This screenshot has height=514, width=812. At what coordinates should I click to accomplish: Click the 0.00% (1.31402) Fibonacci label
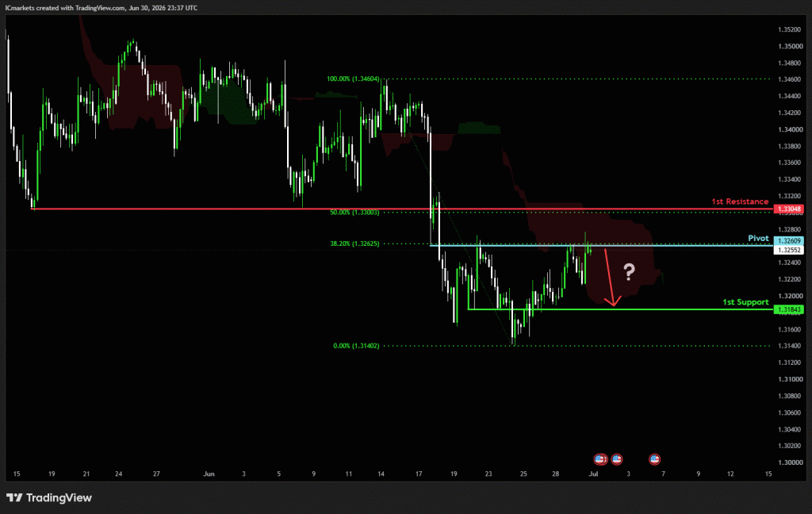tap(356, 346)
